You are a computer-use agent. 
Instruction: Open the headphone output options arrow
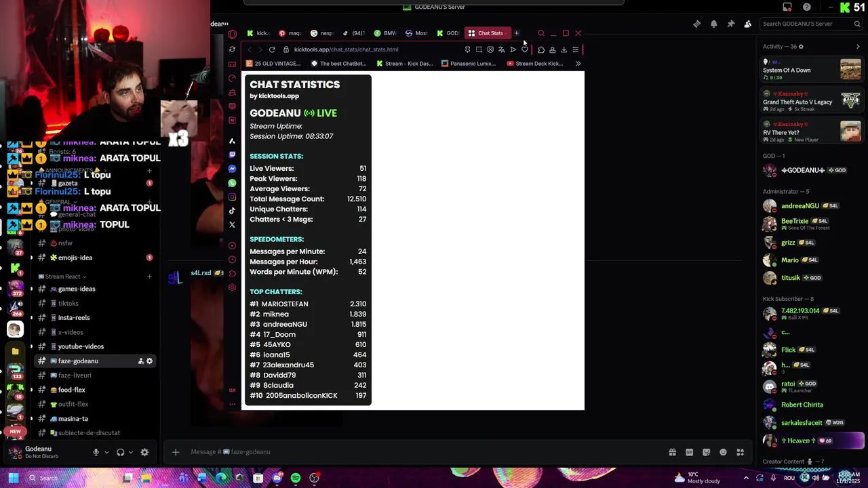coord(130,452)
